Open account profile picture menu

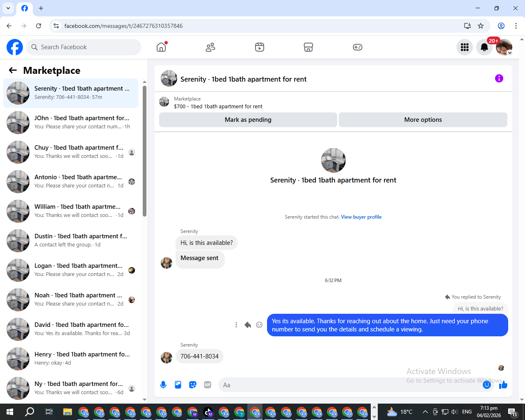[504, 47]
